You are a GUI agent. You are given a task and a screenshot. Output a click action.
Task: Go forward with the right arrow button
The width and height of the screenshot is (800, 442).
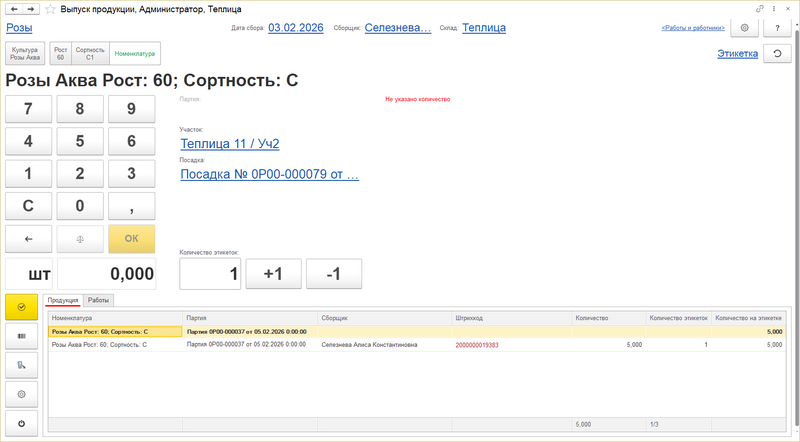click(x=31, y=9)
